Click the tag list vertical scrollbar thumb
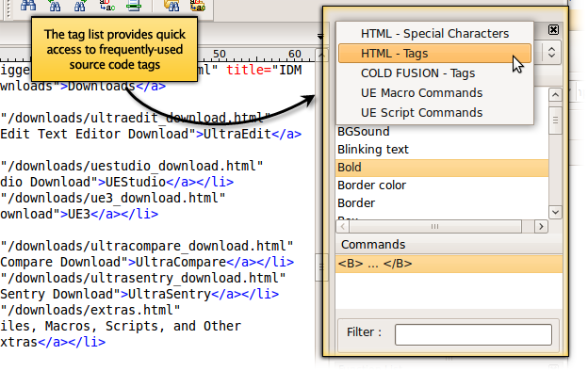The image size is (588, 371). 555,121
